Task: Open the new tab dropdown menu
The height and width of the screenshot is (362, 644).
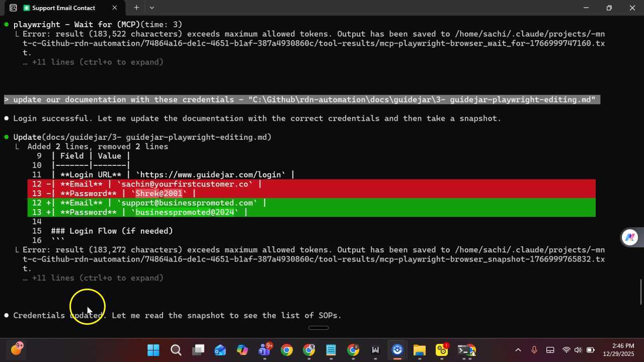Action: click(x=152, y=8)
